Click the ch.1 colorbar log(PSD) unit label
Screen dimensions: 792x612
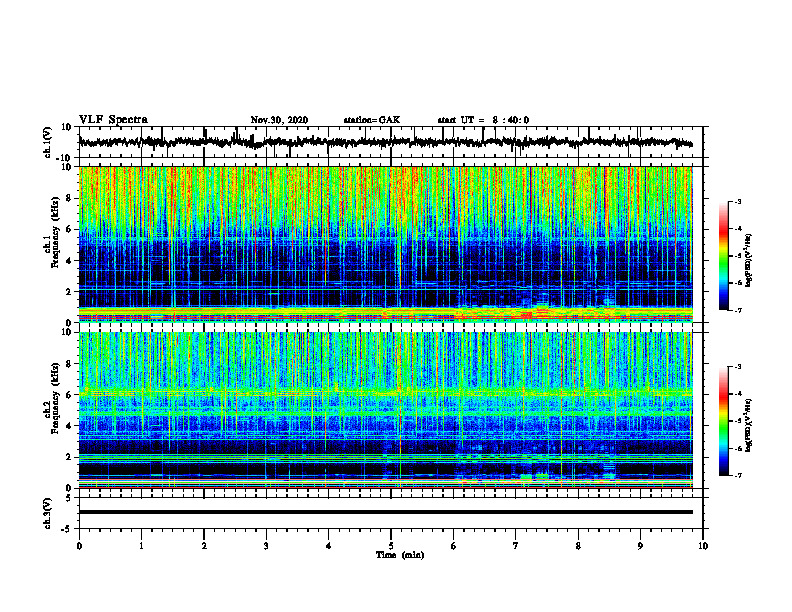click(749, 261)
